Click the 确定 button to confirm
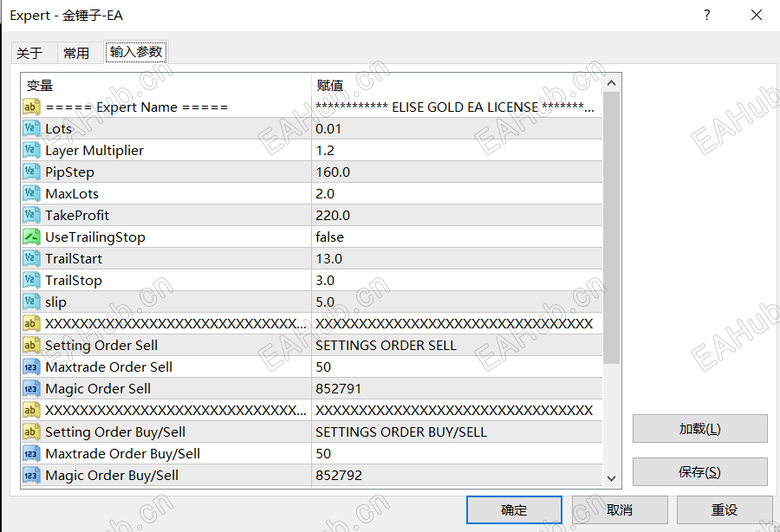This screenshot has width=780, height=532. tap(514, 509)
